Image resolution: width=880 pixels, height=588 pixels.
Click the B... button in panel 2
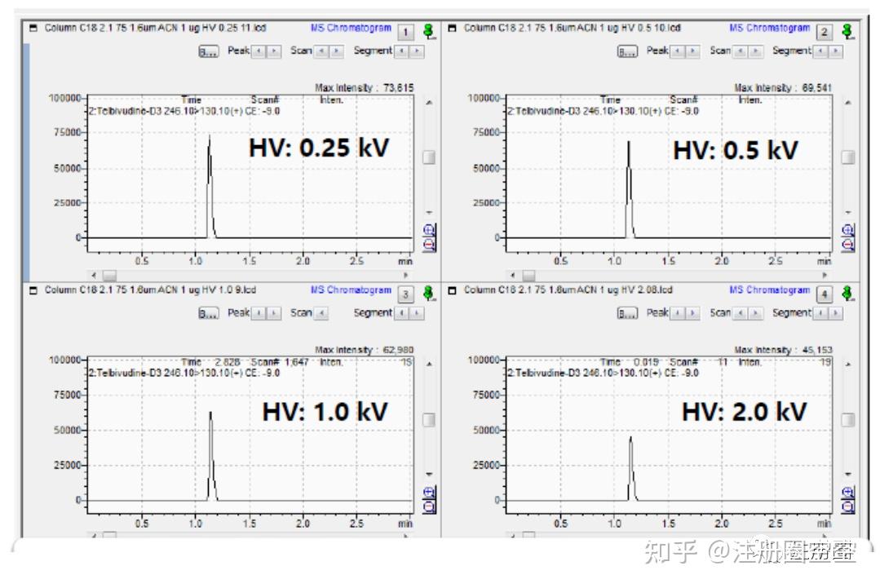point(627,52)
